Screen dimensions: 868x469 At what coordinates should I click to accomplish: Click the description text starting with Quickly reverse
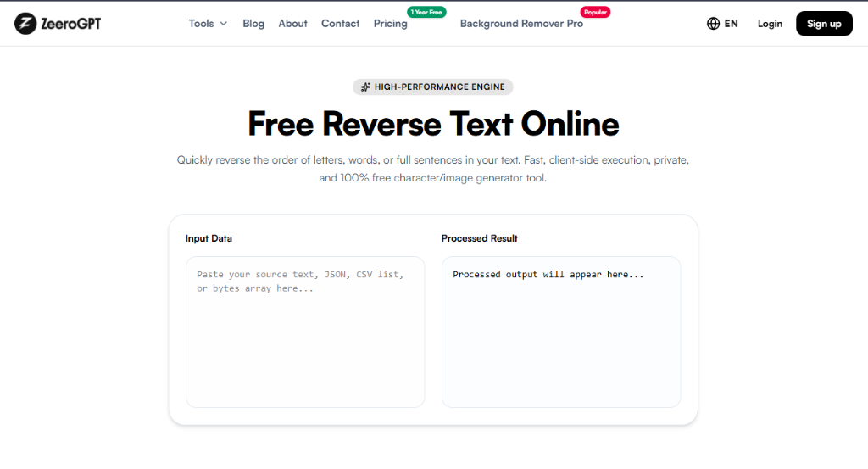click(433, 169)
